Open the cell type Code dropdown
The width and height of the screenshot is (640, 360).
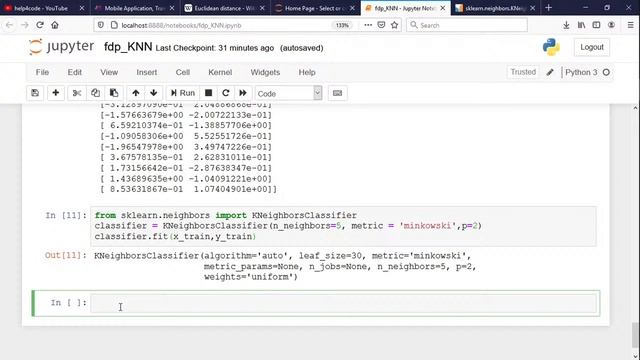tap(289, 93)
